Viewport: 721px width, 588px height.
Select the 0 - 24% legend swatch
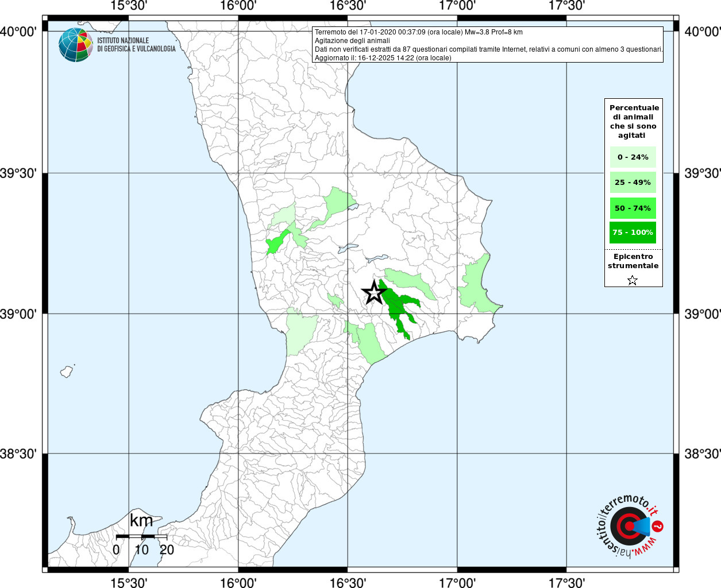coord(633,157)
